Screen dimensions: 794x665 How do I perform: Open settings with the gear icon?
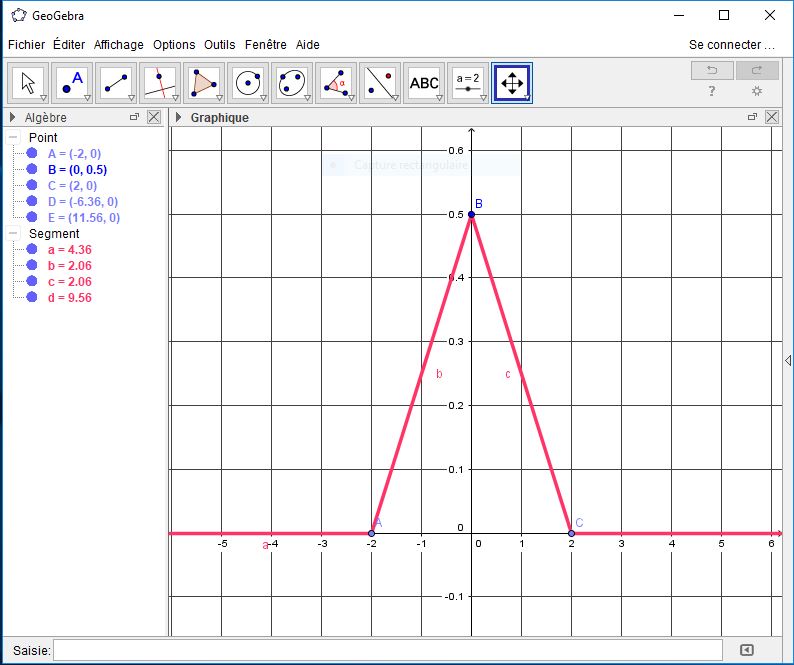[757, 91]
